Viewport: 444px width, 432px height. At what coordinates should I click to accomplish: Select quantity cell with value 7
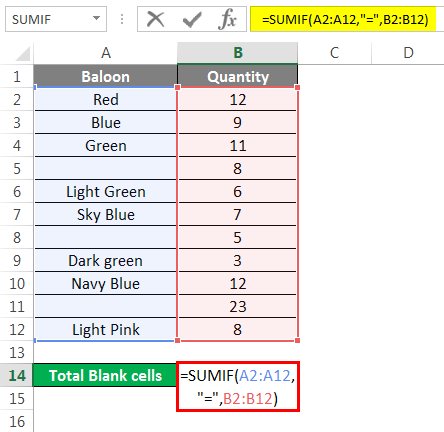(237, 214)
